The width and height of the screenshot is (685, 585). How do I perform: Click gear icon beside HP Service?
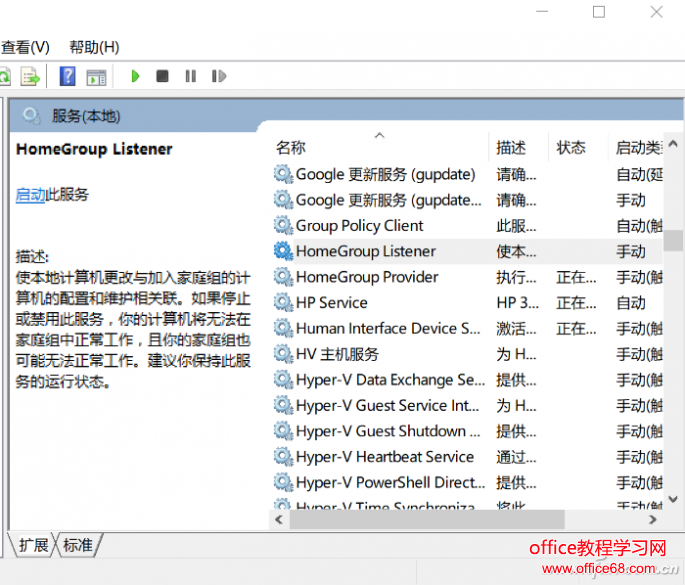click(x=283, y=303)
